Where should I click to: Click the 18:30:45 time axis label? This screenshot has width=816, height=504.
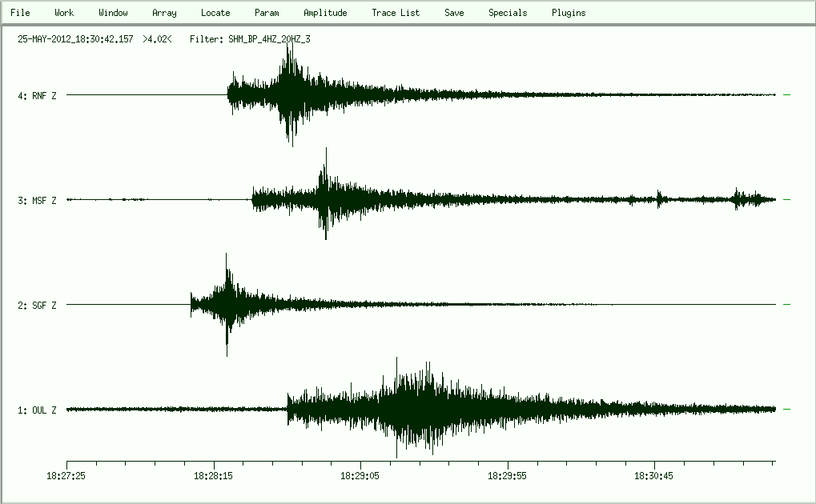coord(655,474)
